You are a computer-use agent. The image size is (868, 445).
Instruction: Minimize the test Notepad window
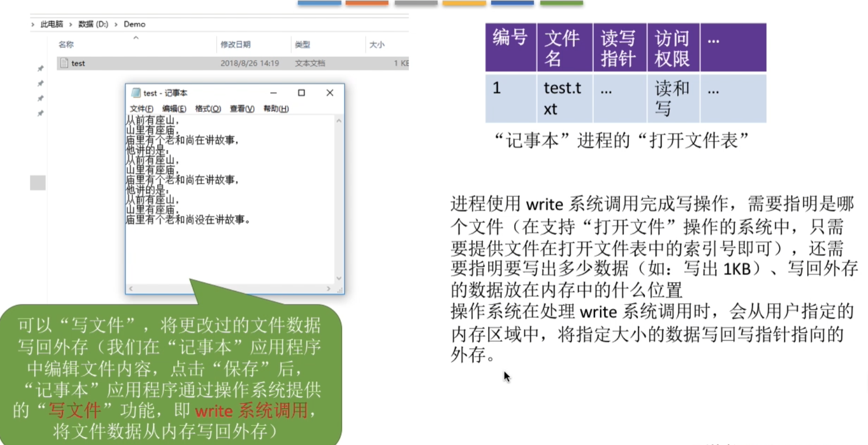click(274, 93)
